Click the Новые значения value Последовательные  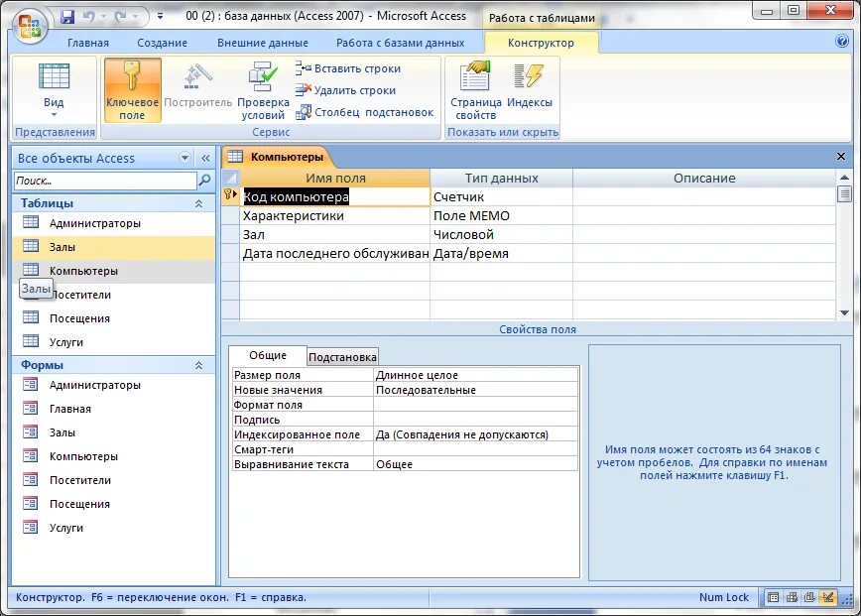click(x=475, y=390)
